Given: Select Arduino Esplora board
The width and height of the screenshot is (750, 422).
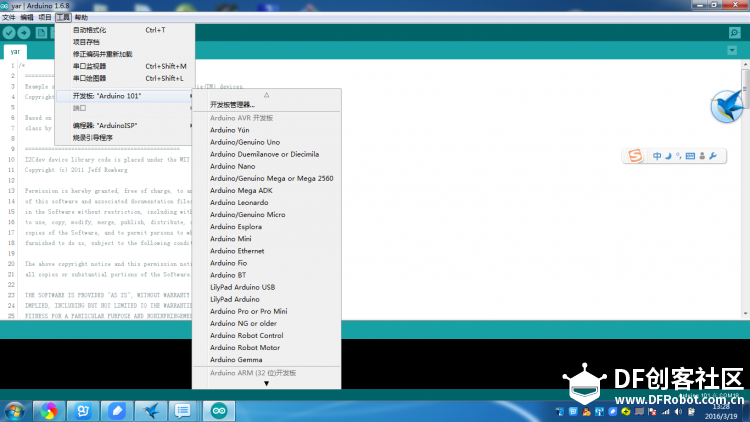Looking at the screenshot, I should point(266,226).
